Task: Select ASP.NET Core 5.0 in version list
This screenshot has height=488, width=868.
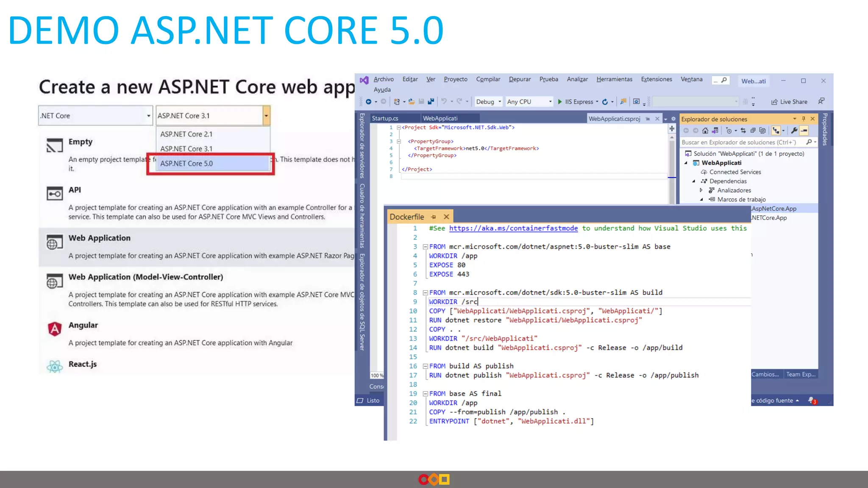Action: (213, 164)
